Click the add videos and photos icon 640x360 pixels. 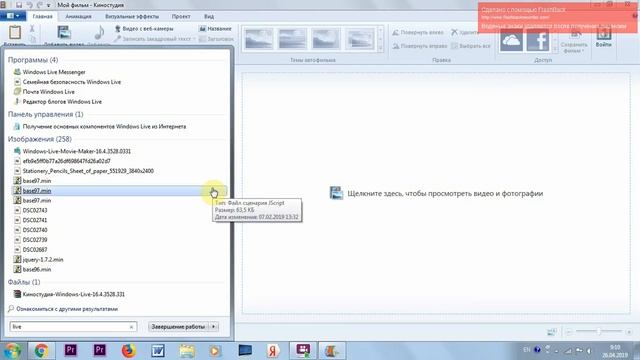[64, 32]
